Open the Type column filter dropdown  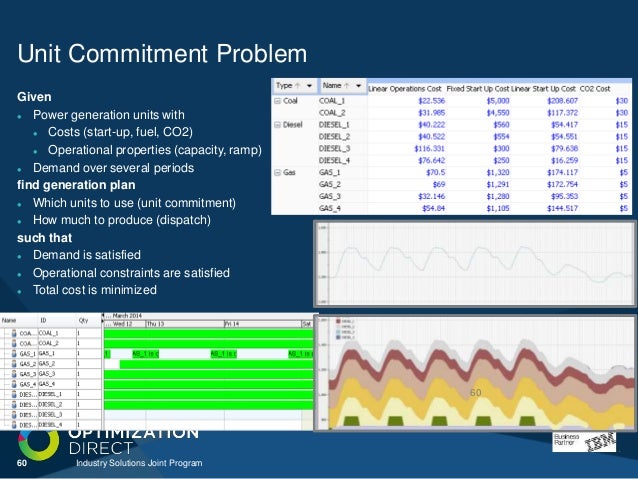310,86
